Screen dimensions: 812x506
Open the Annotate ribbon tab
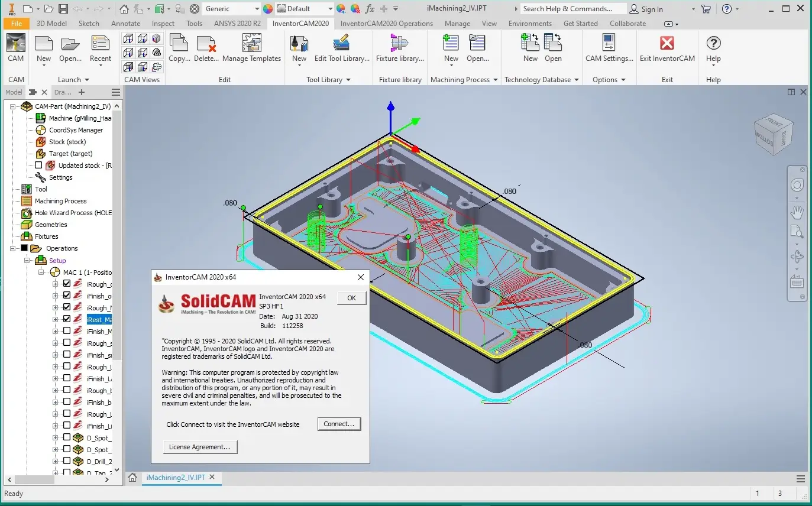[x=125, y=24]
